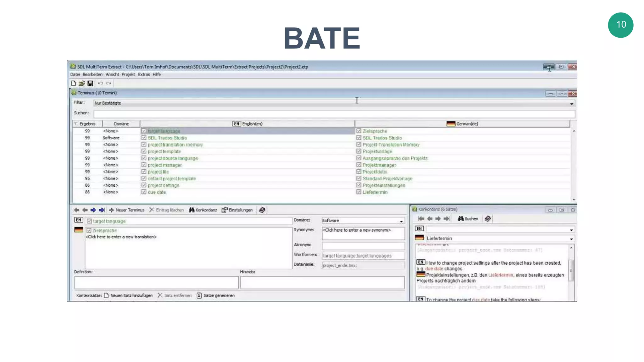This screenshot has width=644, height=362.
Task: Select the 'project settings' term row
Action: pos(321,185)
